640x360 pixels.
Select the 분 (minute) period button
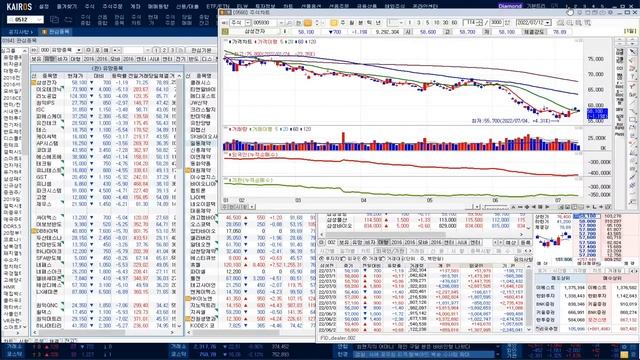pyautogui.click(x=360, y=23)
